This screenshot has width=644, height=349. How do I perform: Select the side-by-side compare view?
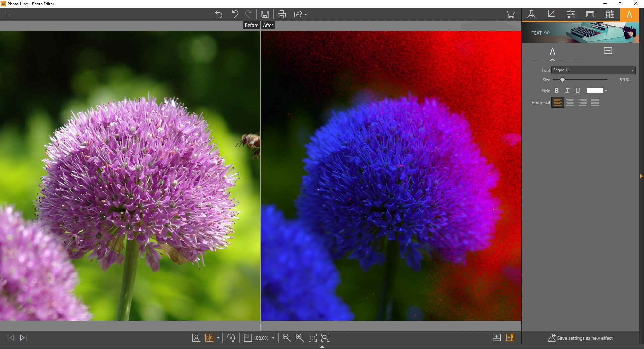[x=209, y=338]
